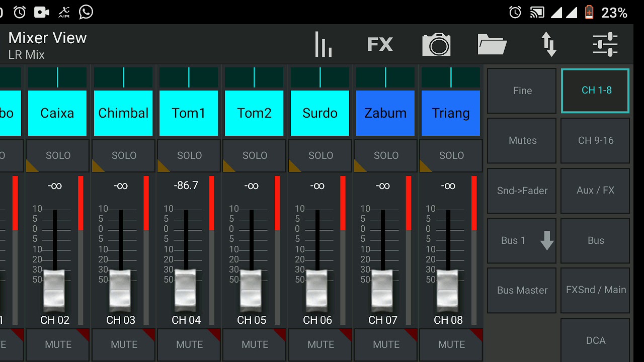Tap the CH 06 fader knob
This screenshot has height=362, width=644.
pos(317,291)
